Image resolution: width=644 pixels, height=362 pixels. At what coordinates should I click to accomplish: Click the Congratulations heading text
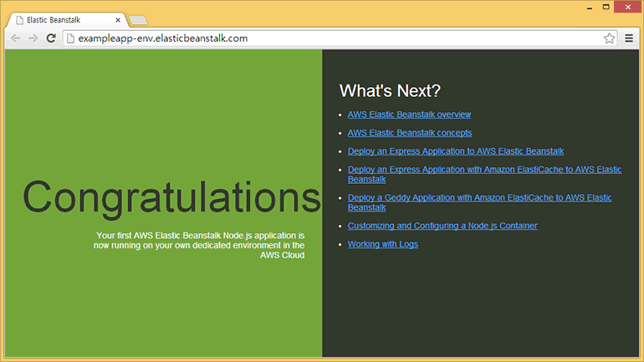(171, 198)
